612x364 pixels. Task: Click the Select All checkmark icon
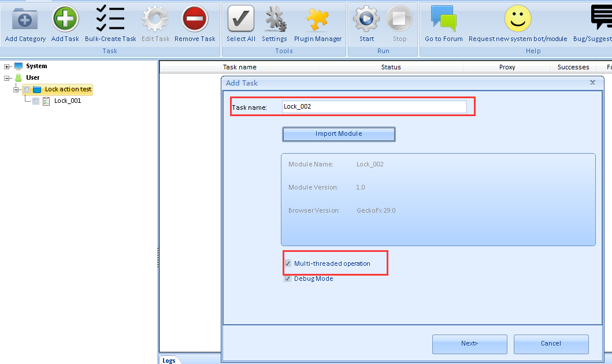point(240,20)
